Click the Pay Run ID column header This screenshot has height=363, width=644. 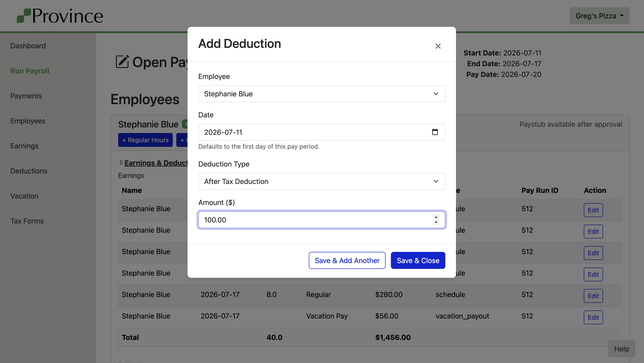point(540,190)
